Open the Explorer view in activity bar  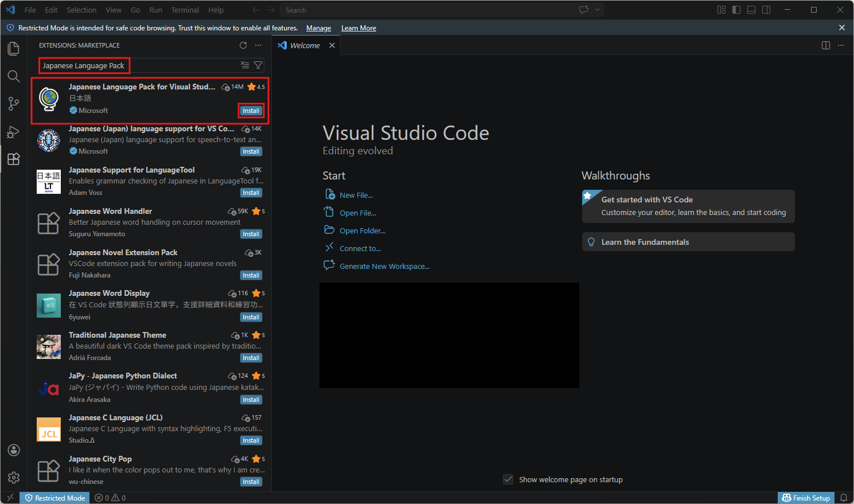14,49
